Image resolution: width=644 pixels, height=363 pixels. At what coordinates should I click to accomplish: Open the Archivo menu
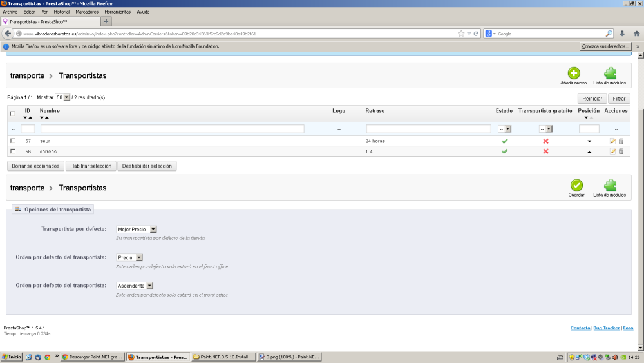(10, 12)
